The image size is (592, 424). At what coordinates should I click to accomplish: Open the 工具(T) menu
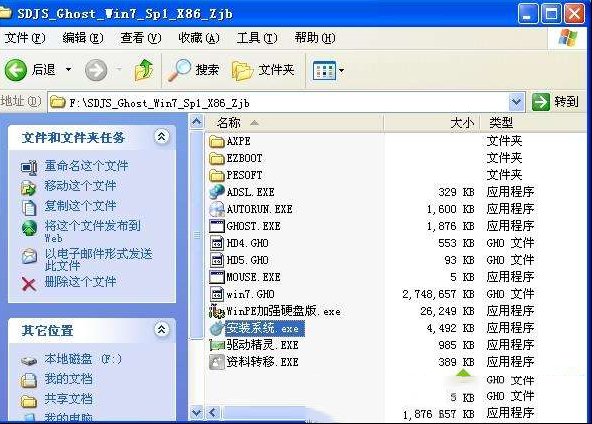click(x=257, y=38)
